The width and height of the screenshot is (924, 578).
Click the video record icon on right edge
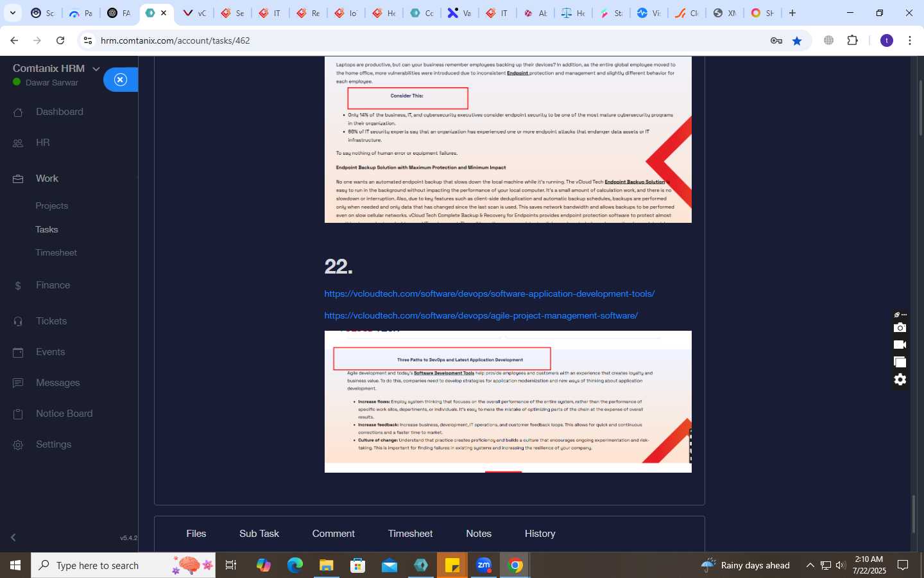coord(900,345)
